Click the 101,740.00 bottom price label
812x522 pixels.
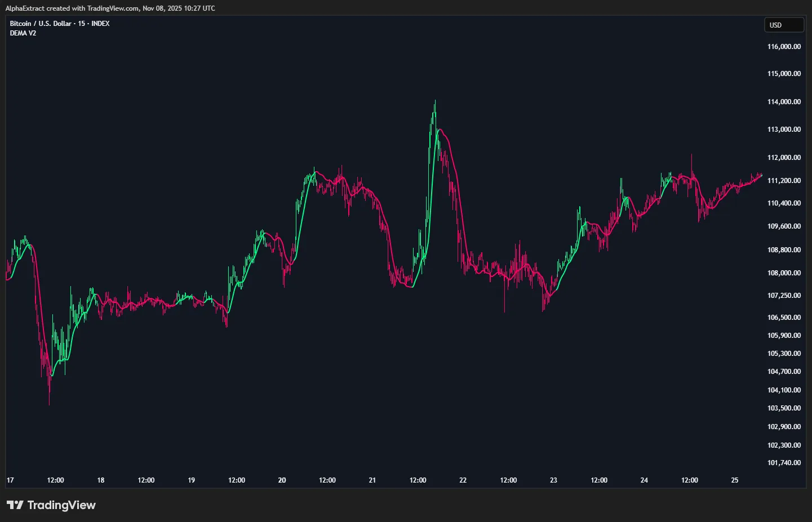tap(784, 463)
